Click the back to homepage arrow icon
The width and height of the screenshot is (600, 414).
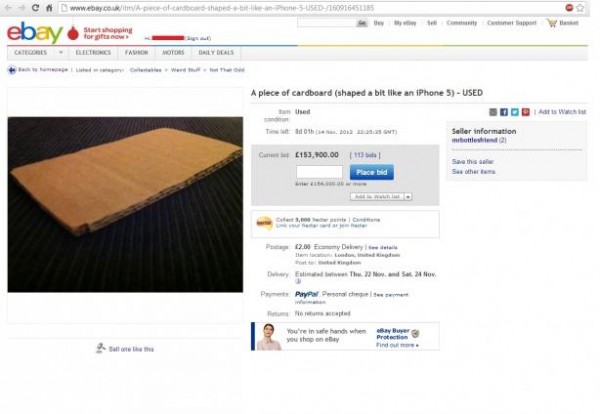12,70
